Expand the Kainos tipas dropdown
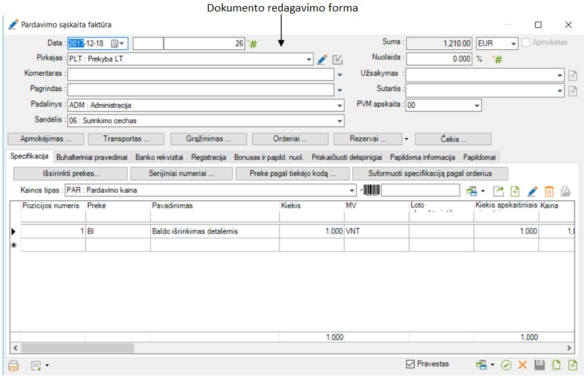The width and height of the screenshot is (588, 376). (x=353, y=191)
